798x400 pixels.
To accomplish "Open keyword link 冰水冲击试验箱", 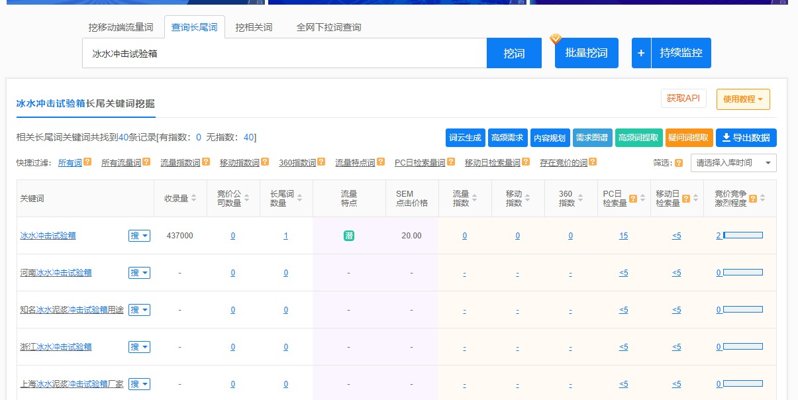I will pyautogui.click(x=48, y=236).
